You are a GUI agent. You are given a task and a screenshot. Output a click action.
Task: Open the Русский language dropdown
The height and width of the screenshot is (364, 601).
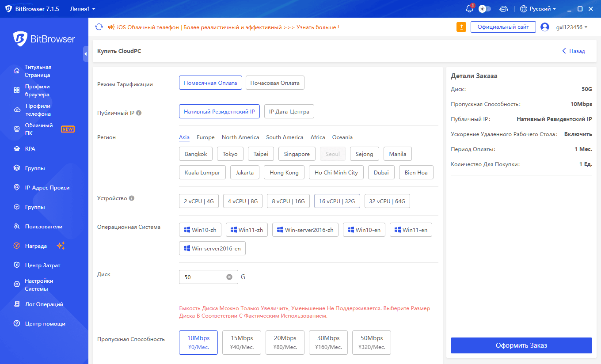point(538,9)
